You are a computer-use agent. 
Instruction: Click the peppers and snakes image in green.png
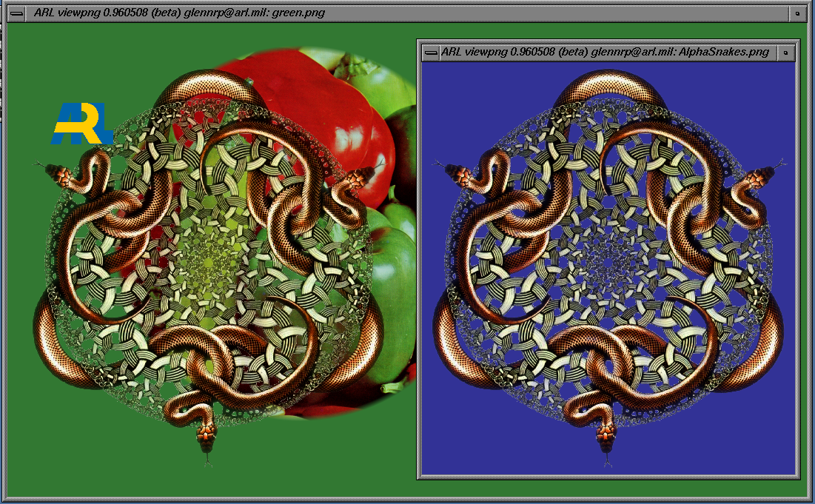pos(224,258)
